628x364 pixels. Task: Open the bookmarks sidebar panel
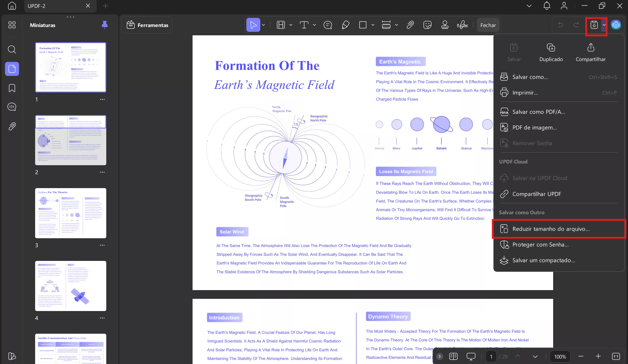click(12, 88)
